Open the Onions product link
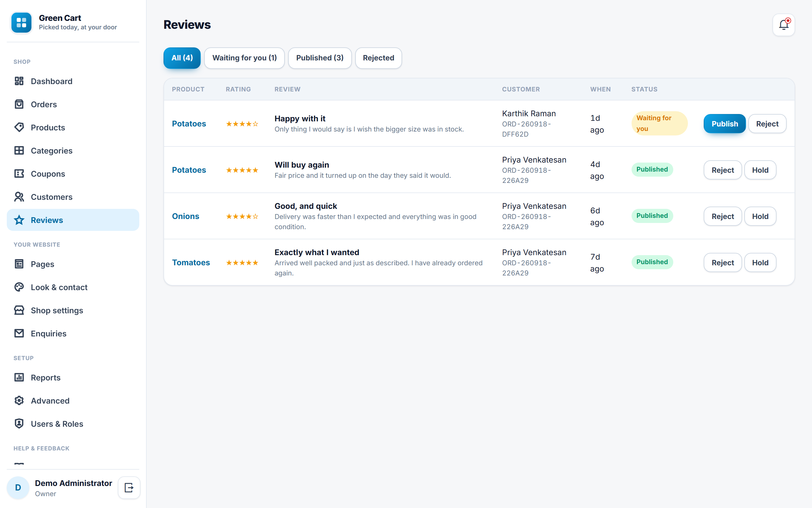The width and height of the screenshot is (812, 508). [x=186, y=216]
